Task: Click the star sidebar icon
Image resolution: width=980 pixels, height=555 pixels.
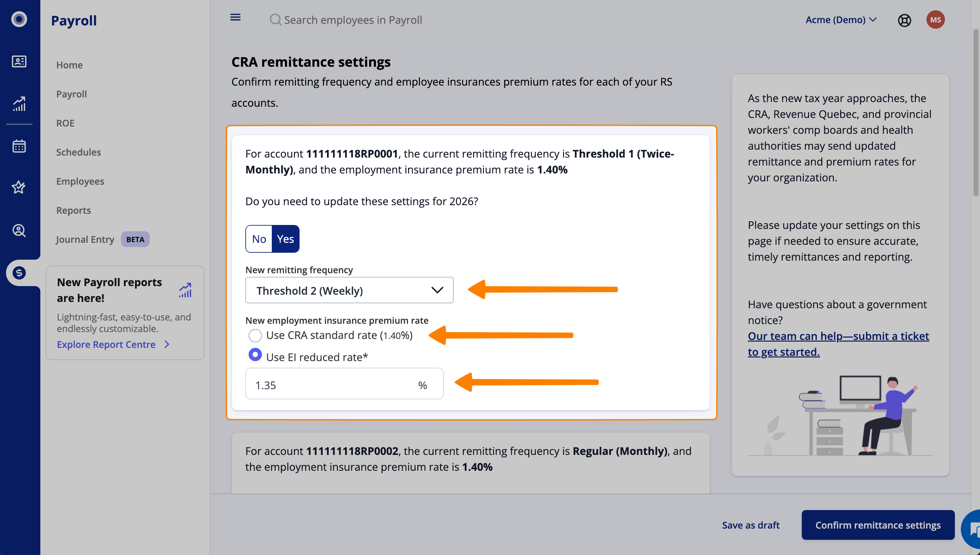Action: click(19, 187)
